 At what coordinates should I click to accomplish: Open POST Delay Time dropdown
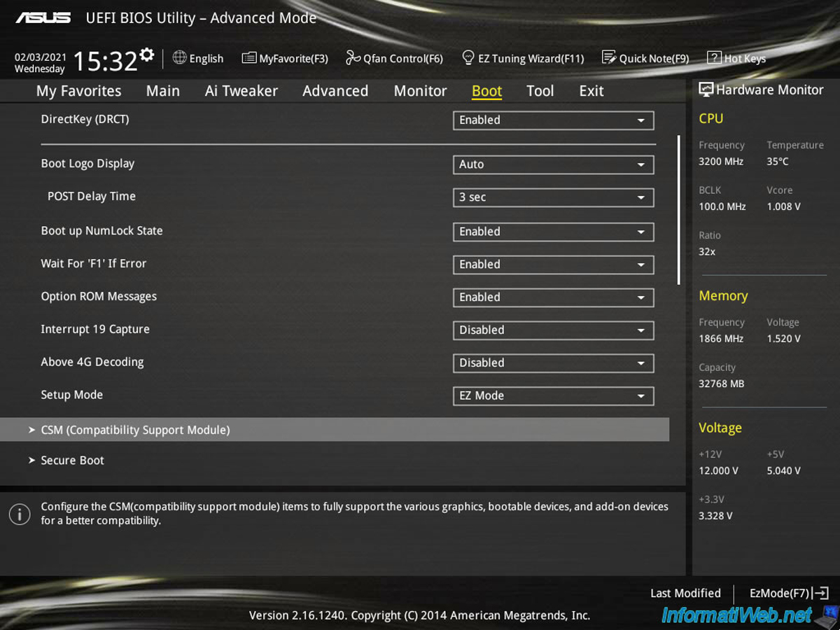click(x=553, y=197)
